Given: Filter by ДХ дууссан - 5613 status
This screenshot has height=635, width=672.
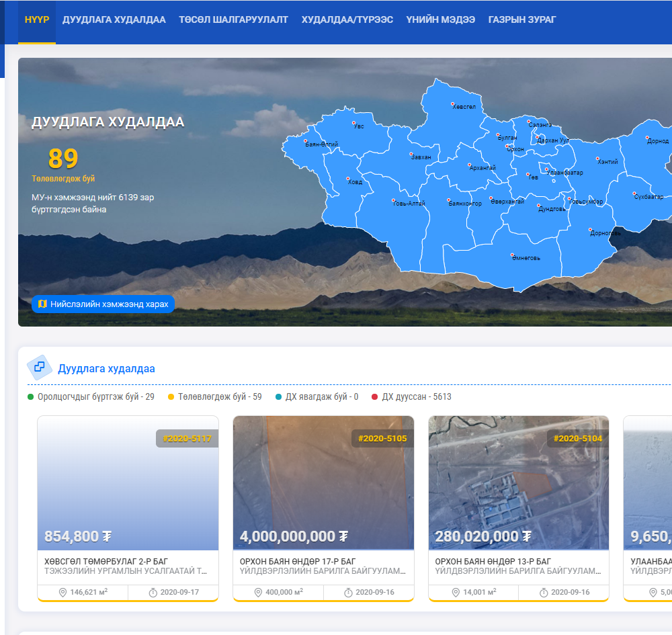Looking at the screenshot, I should 411,396.
